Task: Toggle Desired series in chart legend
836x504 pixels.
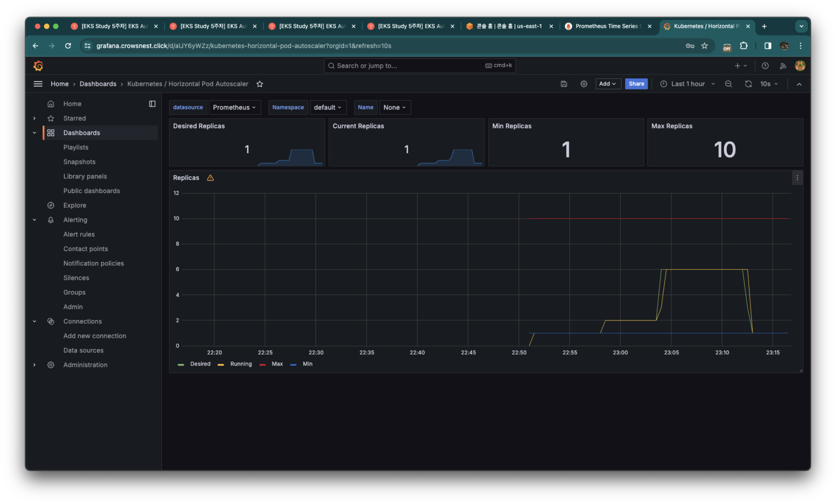Action: [200, 363]
